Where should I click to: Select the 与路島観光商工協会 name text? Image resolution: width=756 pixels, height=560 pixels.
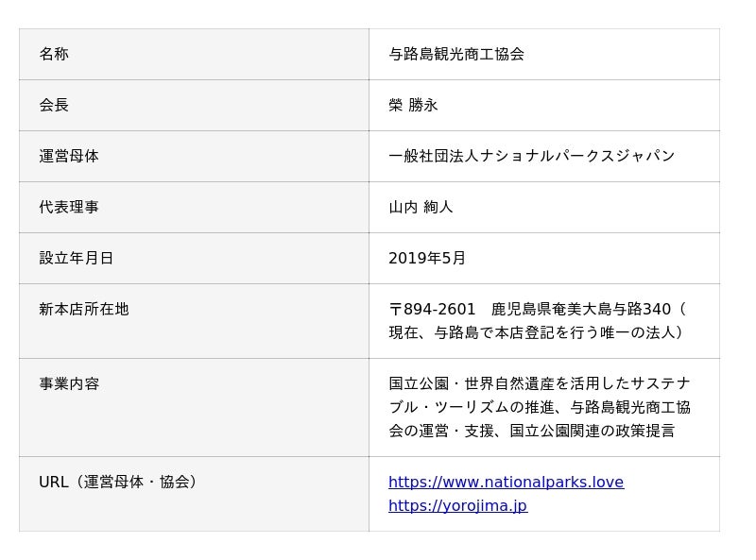[x=456, y=55]
